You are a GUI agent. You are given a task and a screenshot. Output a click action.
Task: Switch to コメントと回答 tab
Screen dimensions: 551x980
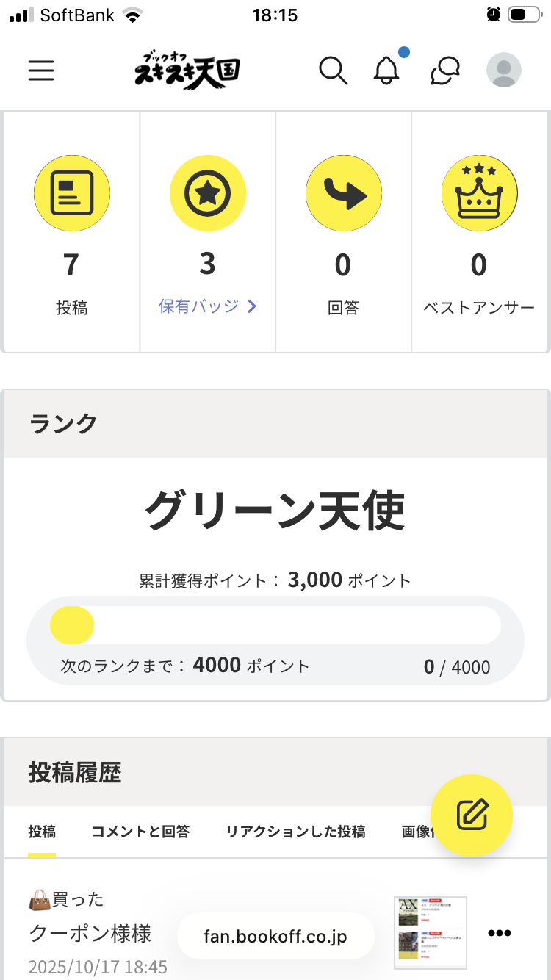pos(140,832)
